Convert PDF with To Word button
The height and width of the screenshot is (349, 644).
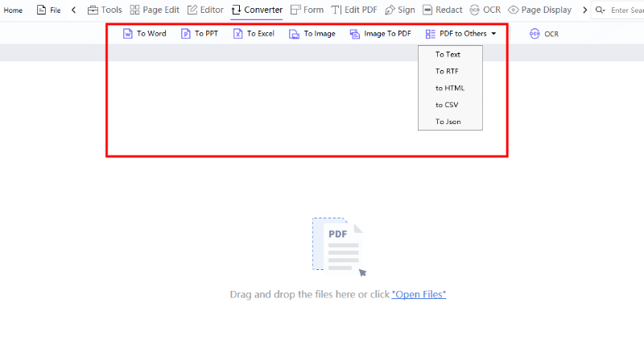[145, 34]
